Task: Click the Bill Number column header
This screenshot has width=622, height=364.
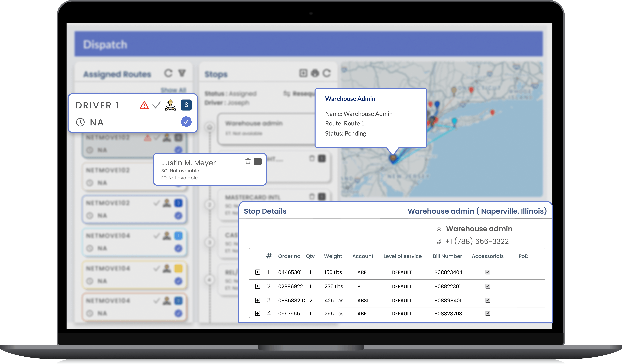Action: 447,256
